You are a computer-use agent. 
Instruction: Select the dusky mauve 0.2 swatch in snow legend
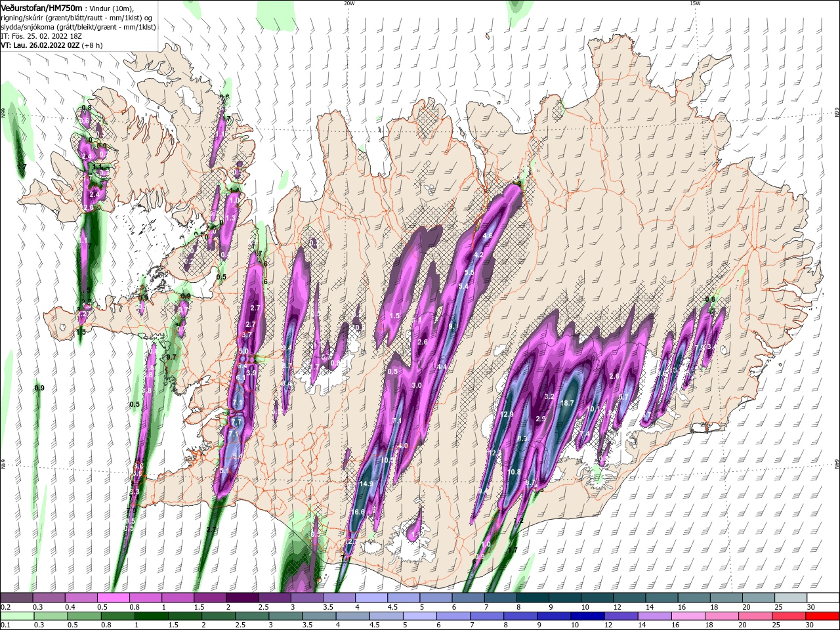pos(16,598)
